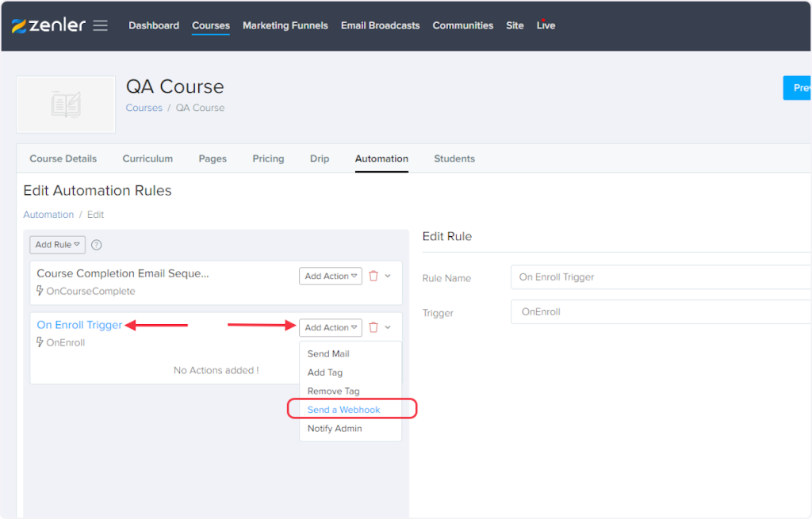812x519 pixels.
Task: Open Add Action for On Enroll Trigger
Action: click(331, 327)
